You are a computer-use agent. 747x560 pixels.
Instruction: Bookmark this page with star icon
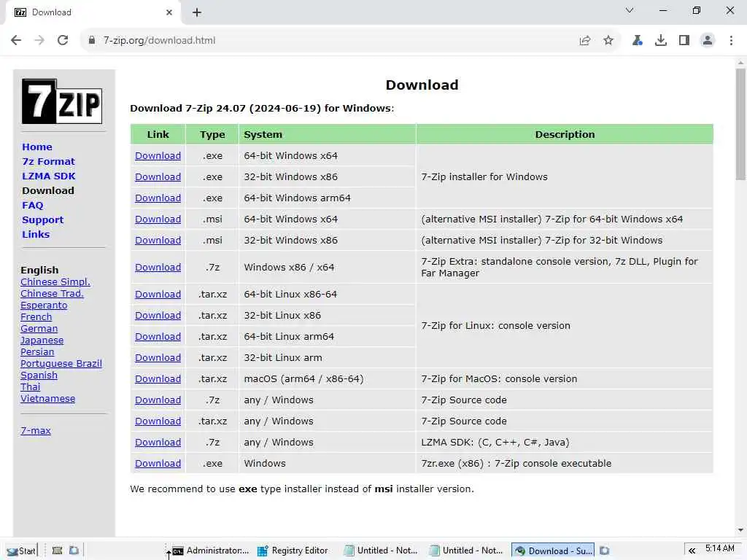pyautogui.click(x=608, y=41)
